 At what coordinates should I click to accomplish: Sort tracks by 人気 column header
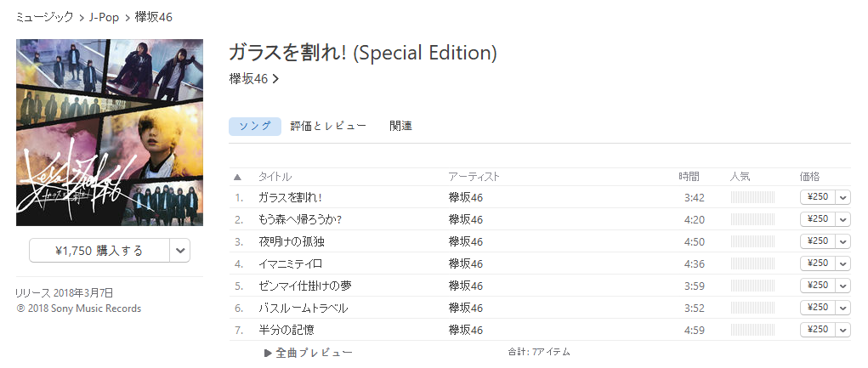(x=740, y=177)
